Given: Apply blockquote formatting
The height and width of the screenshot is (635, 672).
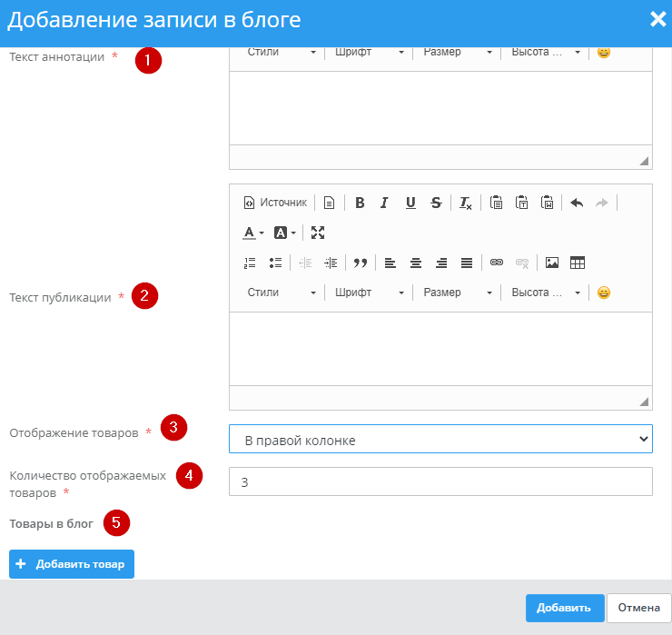Looking at the screenshot, I should coord(360,263).
